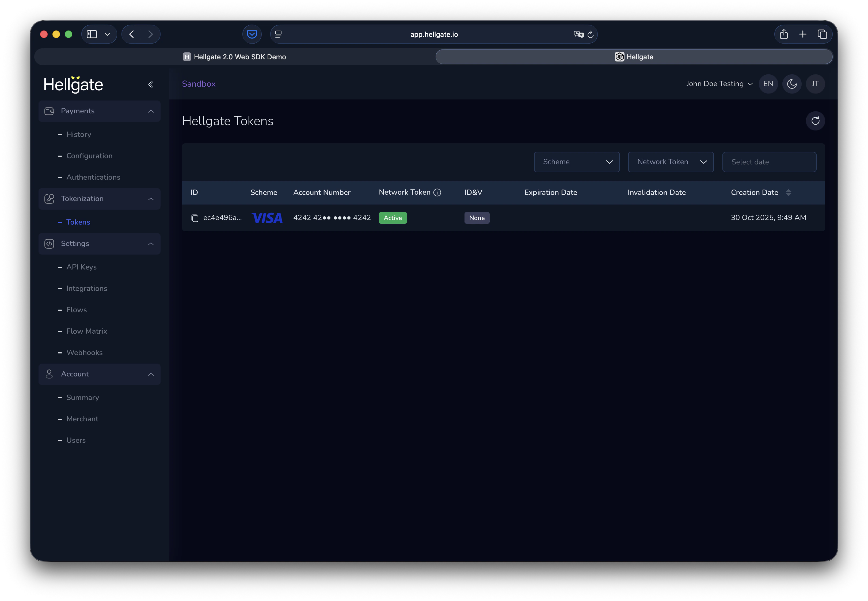The height and width of the screenshot is (601, 868).
Task: Sort by Creation Date arrows
Action: pyautogui.click(x=789, y=192)
